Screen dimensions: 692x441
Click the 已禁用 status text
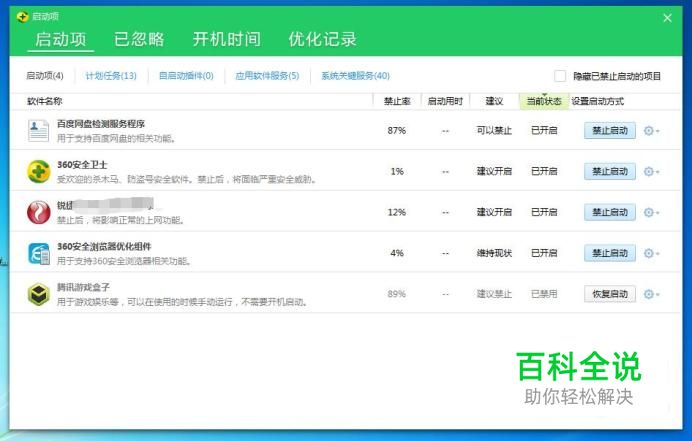pyautogui.click(x=544, y=294)
